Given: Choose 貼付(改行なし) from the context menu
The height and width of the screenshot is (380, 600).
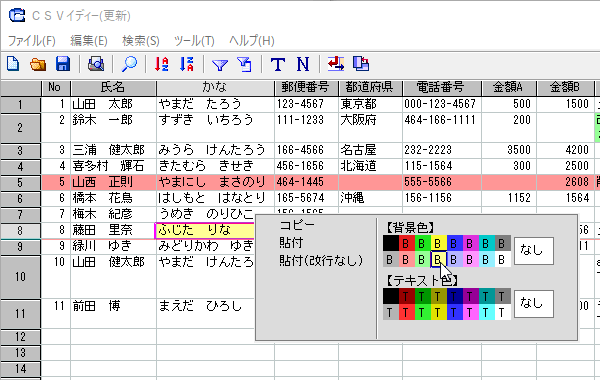Looking at the screenshot, I should pyautogui.click(x=321, y=261).
